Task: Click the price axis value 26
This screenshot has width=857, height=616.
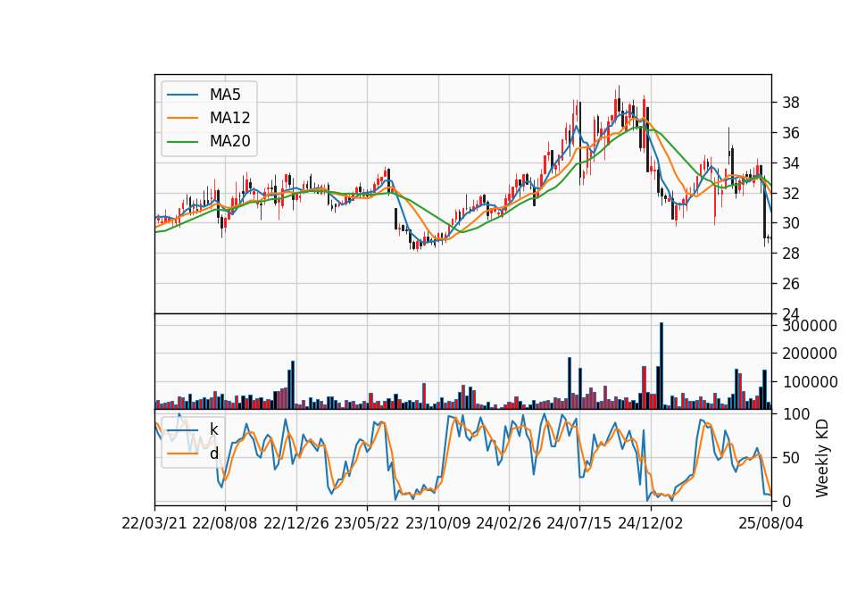Action: 791,284
